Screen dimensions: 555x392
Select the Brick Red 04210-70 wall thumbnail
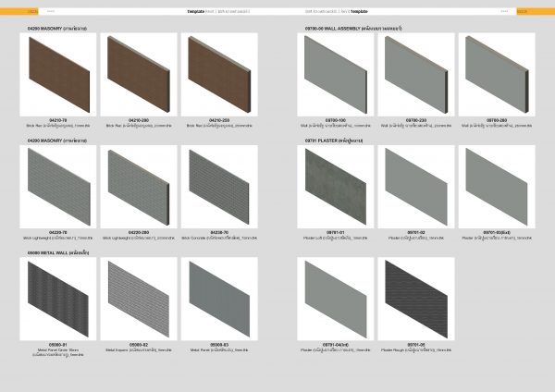point(58,76)
